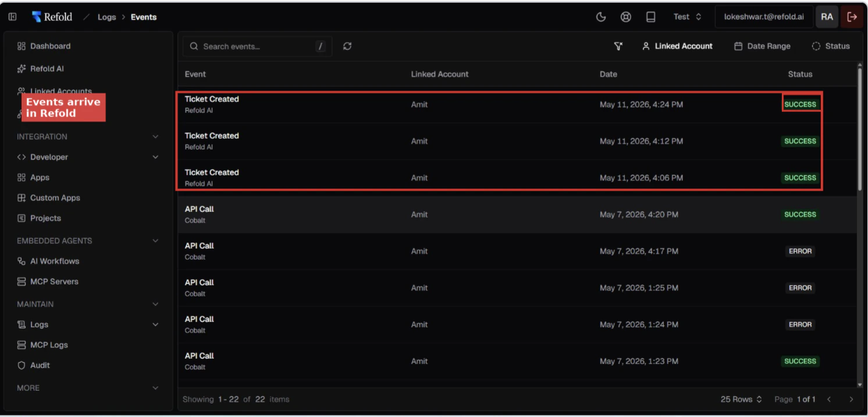Click the Audit shield icon

(x=22, y=365)
